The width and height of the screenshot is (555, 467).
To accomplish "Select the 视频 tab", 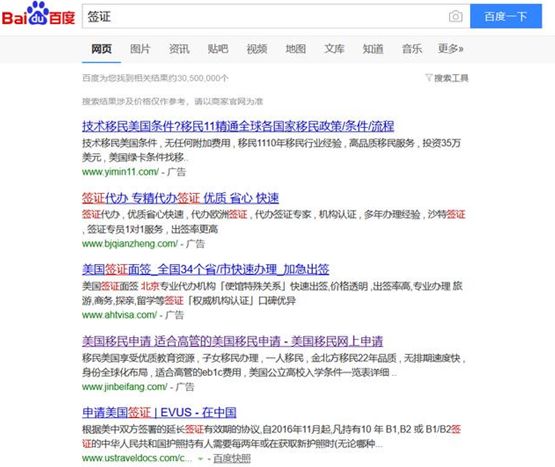I will [257, 49].
